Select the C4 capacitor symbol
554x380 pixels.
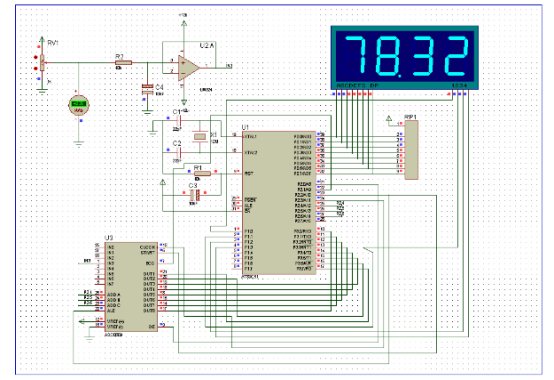pyautogui.click(x=148, y=89)
